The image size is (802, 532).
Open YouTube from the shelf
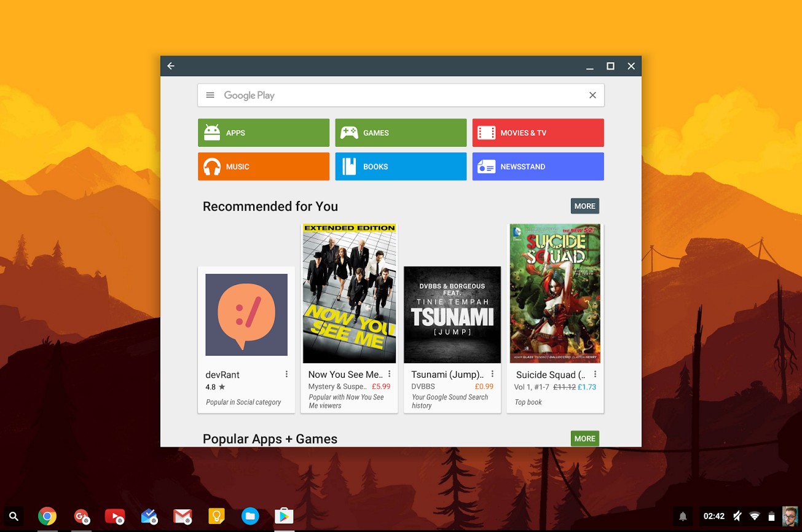pyautogui.click(x=115, y=516)
